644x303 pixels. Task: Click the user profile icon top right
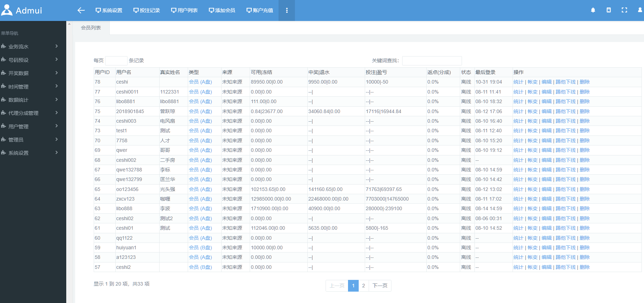(x=640, y=10)
